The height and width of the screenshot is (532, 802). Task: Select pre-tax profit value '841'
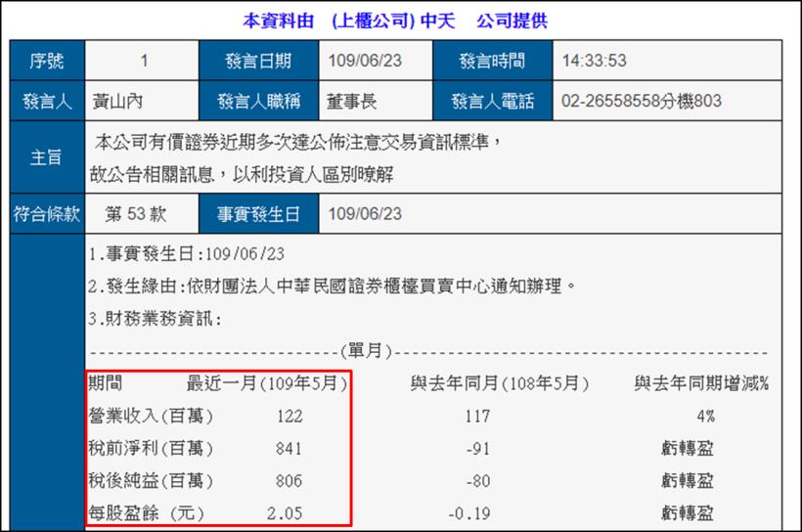point(289,449)
